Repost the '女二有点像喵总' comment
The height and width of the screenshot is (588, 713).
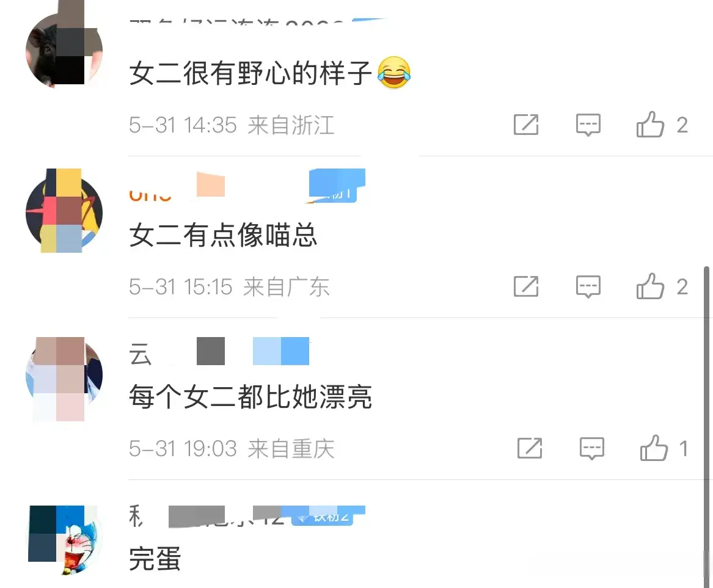pyautogui.click(x=526, y=286)
